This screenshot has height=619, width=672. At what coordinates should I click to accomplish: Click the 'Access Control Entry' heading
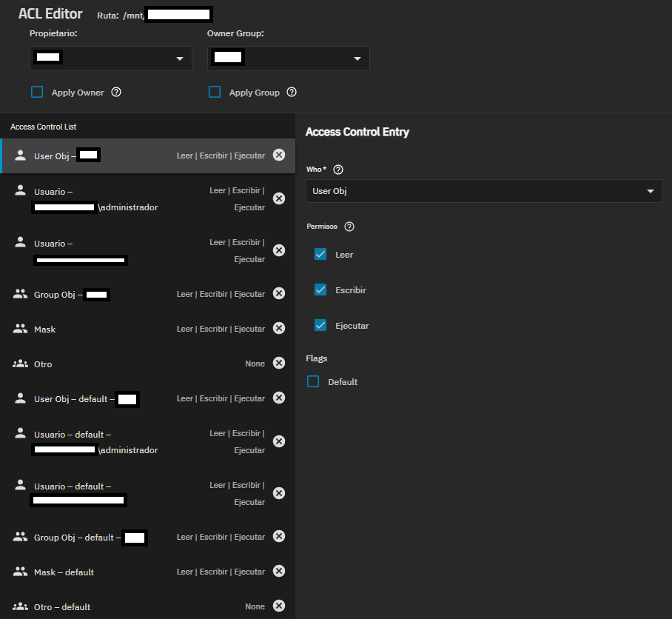point(357,132)
